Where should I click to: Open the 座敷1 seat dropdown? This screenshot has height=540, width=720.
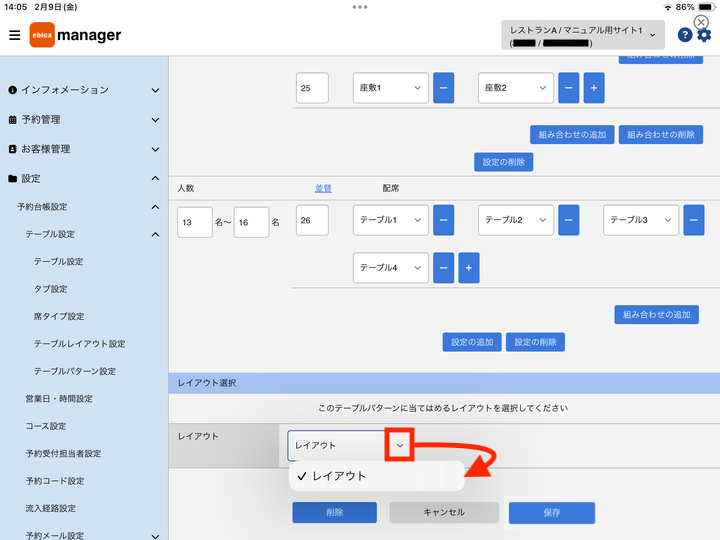point(391,88)
